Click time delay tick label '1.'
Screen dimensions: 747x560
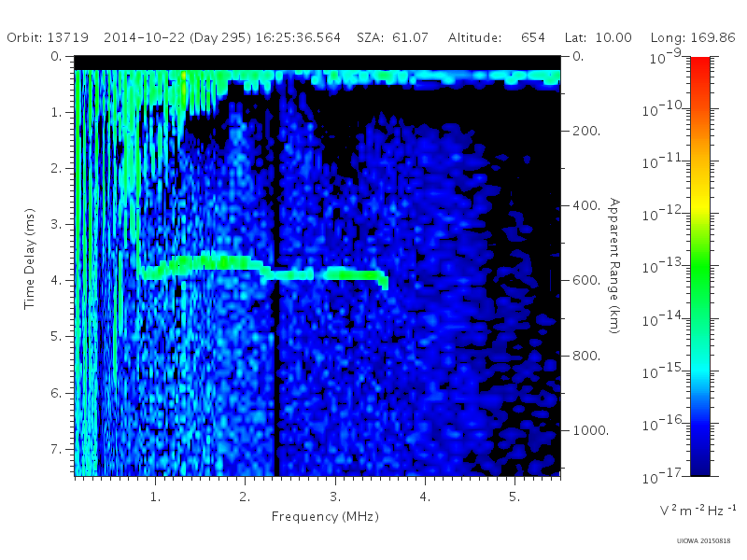tap(57, 113)
